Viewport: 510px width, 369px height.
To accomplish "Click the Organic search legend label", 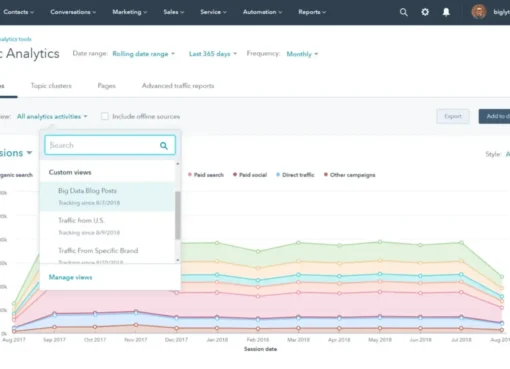I will pyautogui.click(x=16, y=175).
